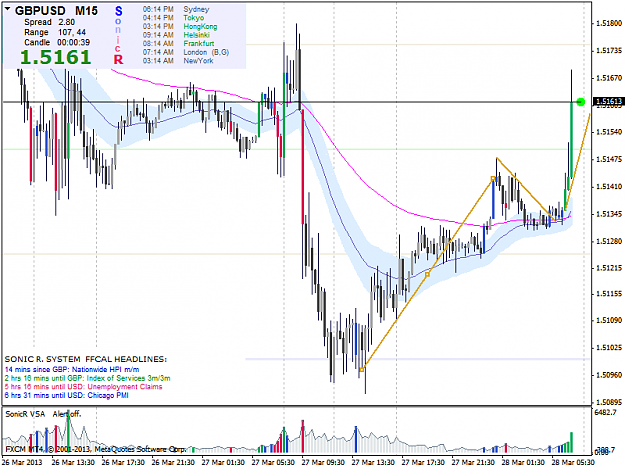625x469 pixels.
Task: Click the Frankfurt session label
Action: [x=199, y=43]
